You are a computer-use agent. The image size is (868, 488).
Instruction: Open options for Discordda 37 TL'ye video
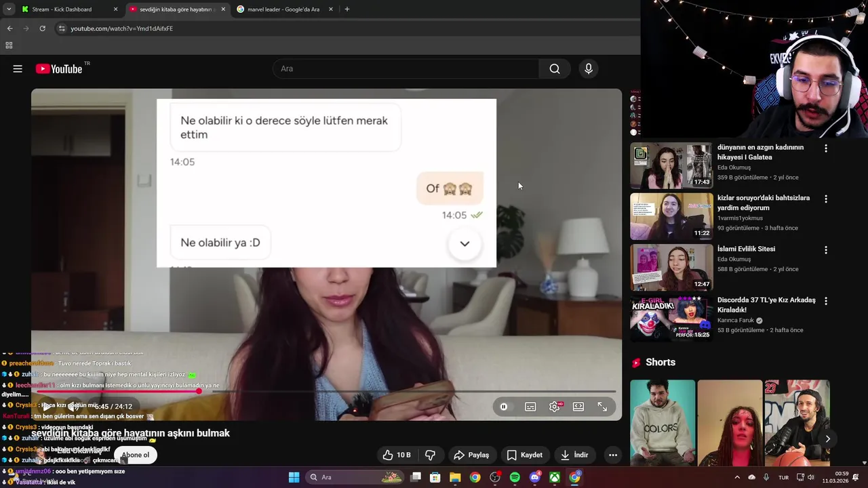[826, 301]
